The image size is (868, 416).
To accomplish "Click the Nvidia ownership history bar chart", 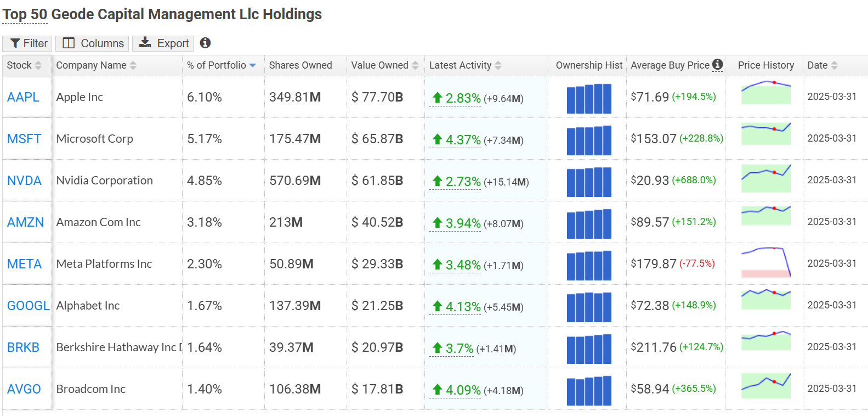I will [589, 182].
